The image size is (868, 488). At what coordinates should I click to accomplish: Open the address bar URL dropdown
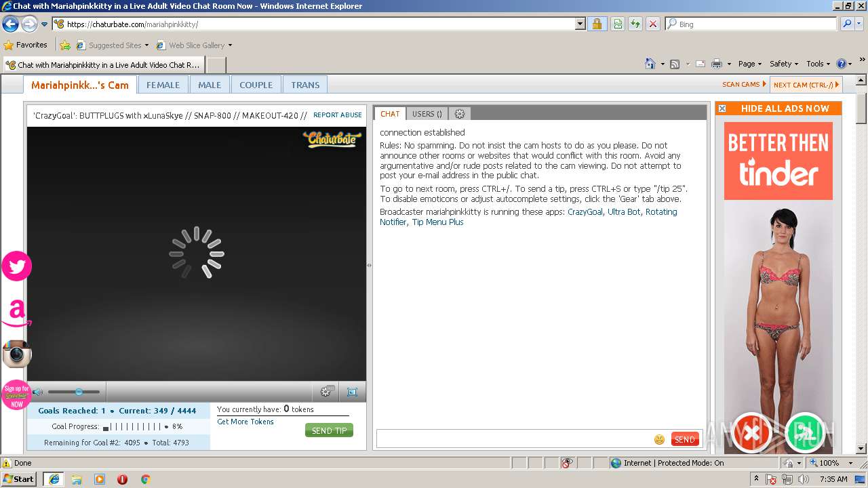tap(580, 24)
